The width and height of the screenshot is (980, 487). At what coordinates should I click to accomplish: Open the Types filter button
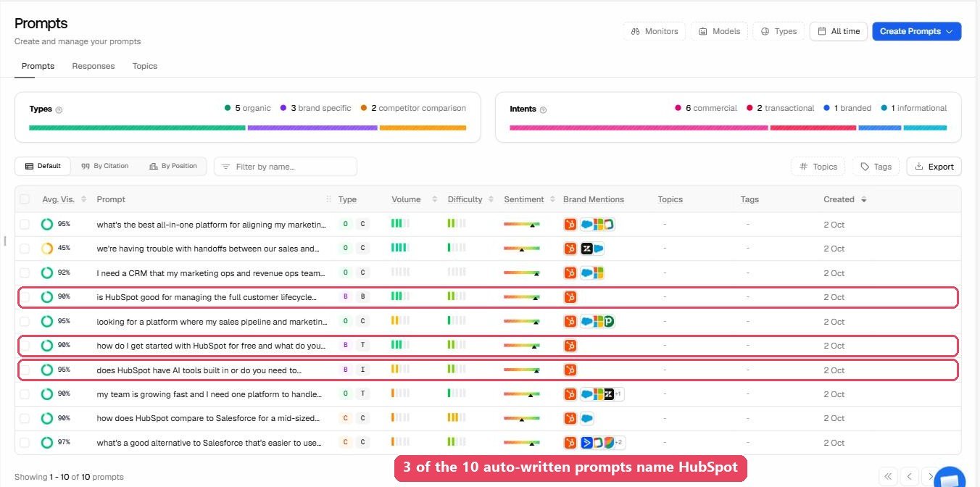pos(778,31)
